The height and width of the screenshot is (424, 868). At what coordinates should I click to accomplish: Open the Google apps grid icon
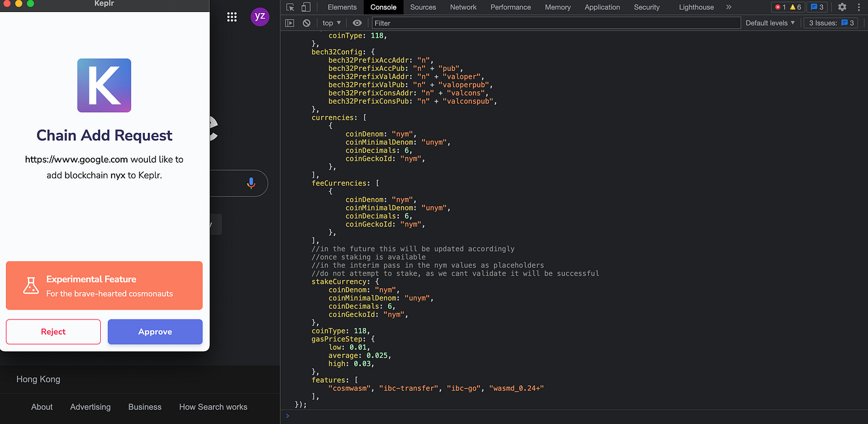pos(232,17)
